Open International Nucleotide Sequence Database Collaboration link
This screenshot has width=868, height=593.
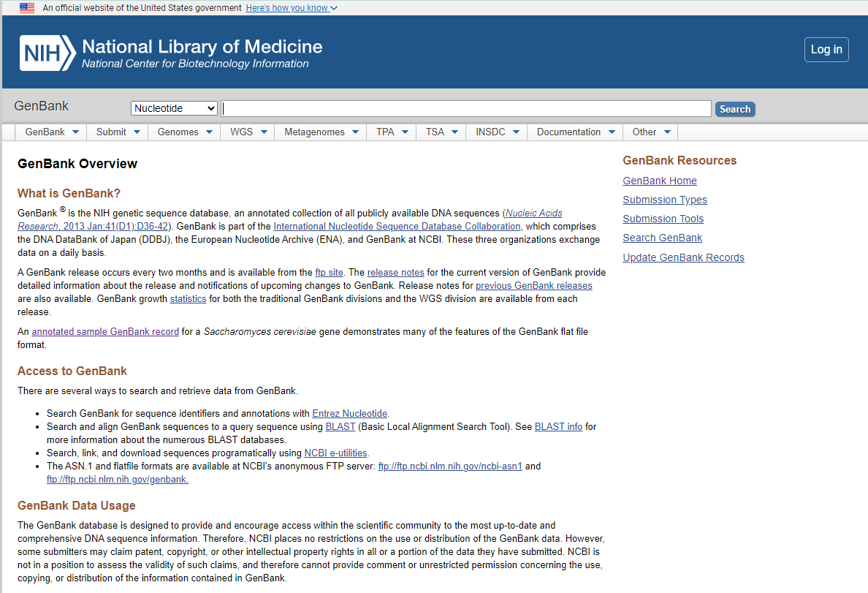(x=397, y=226)
